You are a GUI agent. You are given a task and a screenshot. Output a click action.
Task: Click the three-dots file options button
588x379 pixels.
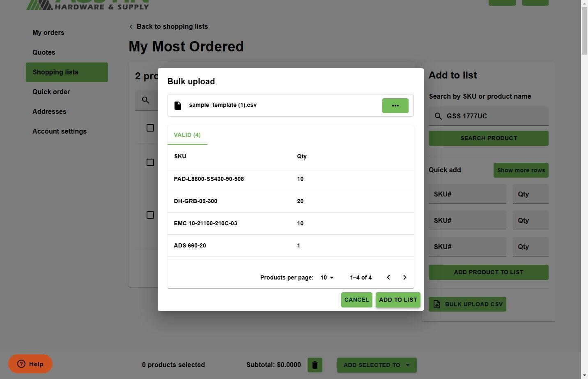pyautogui.click(x=395, y=106)
